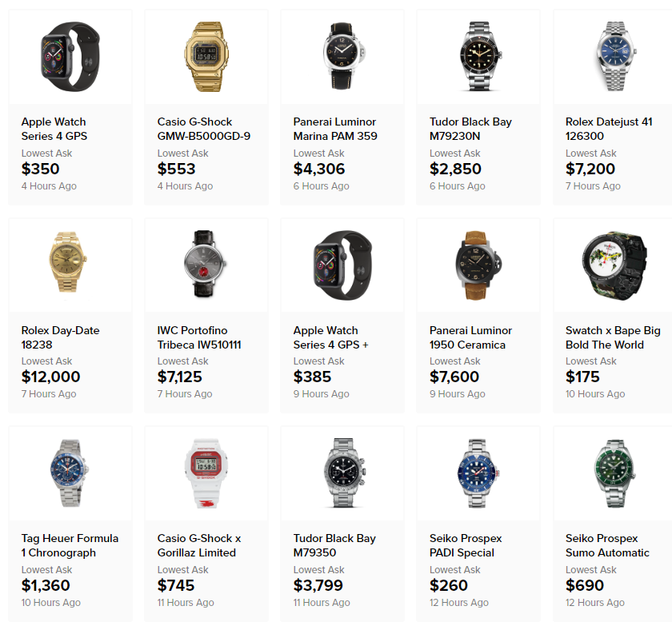Open the Apple Watch Series 4 GPS image

click(x=70, y=57)
